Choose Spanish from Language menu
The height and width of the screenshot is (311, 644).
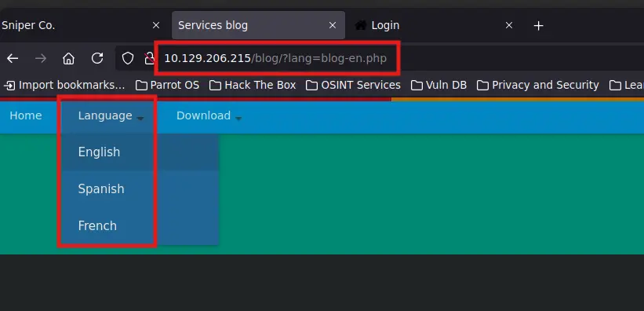coord(140,189)
